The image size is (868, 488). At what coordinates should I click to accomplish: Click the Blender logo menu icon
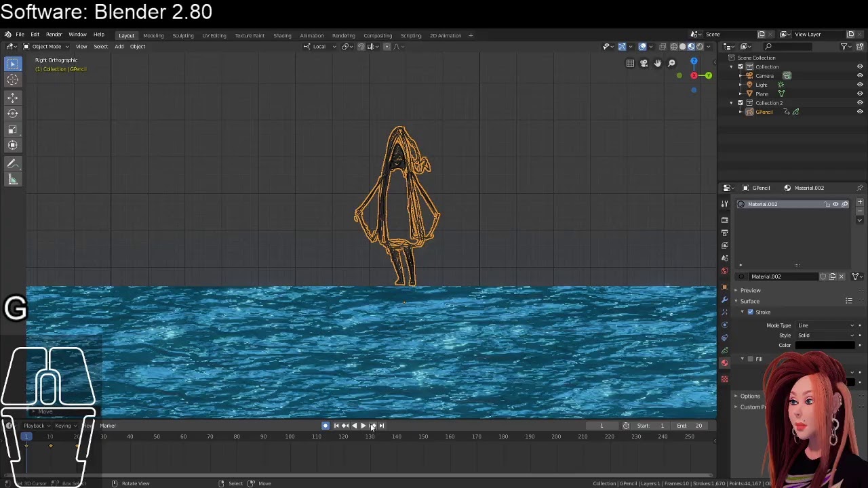tap(7, 35)
